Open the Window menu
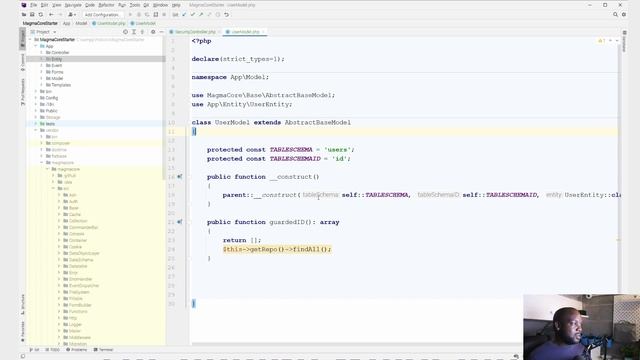Viewport: 640px width, 360px height. [x=160, y=5]
